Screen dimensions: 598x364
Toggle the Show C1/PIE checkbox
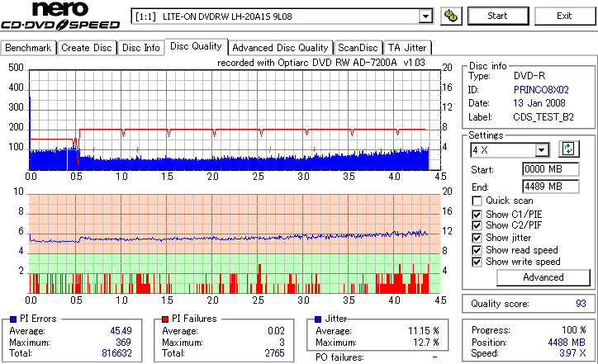tap(477, 215)
